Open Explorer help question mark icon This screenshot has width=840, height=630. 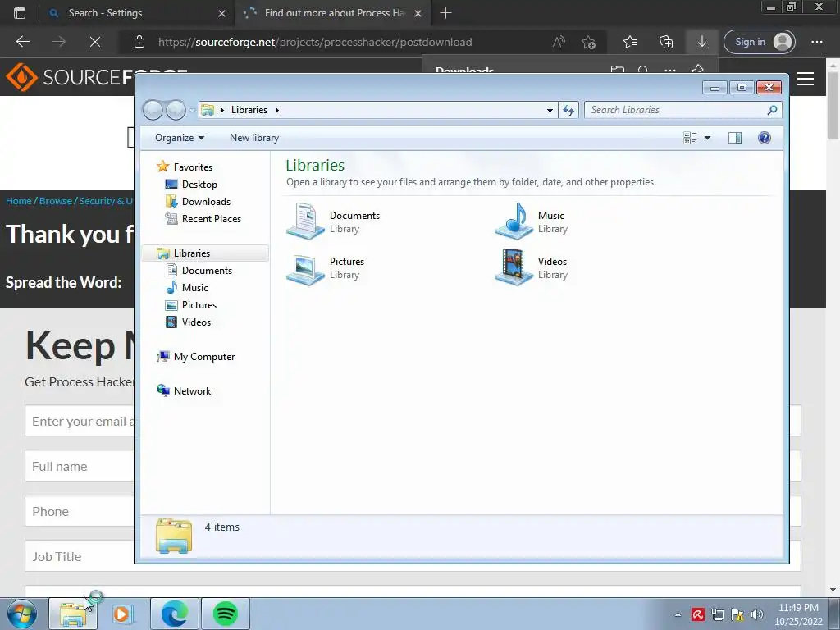point(765,138)
